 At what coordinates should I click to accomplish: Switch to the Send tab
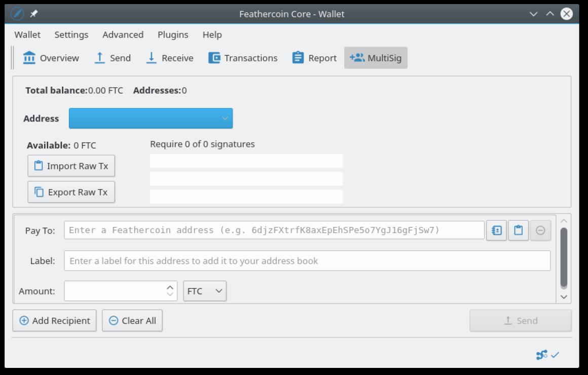[113, 58]
